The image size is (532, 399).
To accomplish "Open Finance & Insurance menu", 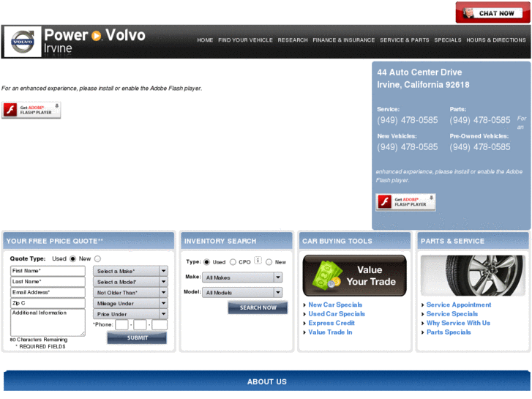I will [344, 40].
